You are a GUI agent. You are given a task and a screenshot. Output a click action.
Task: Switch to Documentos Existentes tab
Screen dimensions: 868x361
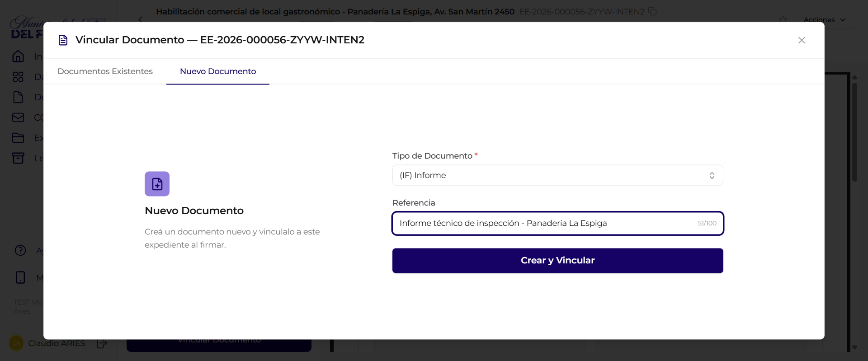coord(105,71)
